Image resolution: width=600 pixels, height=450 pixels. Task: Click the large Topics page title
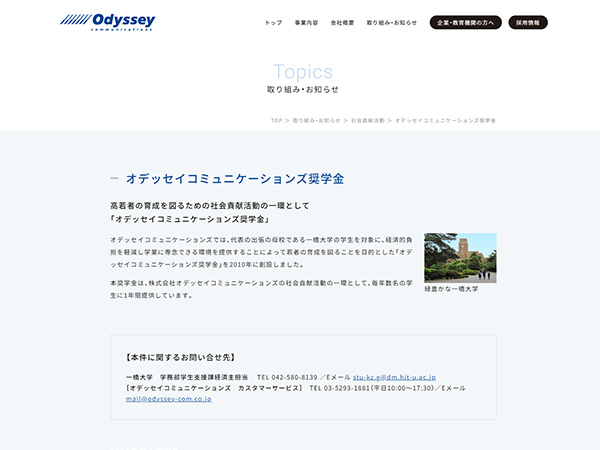(303, 72)
